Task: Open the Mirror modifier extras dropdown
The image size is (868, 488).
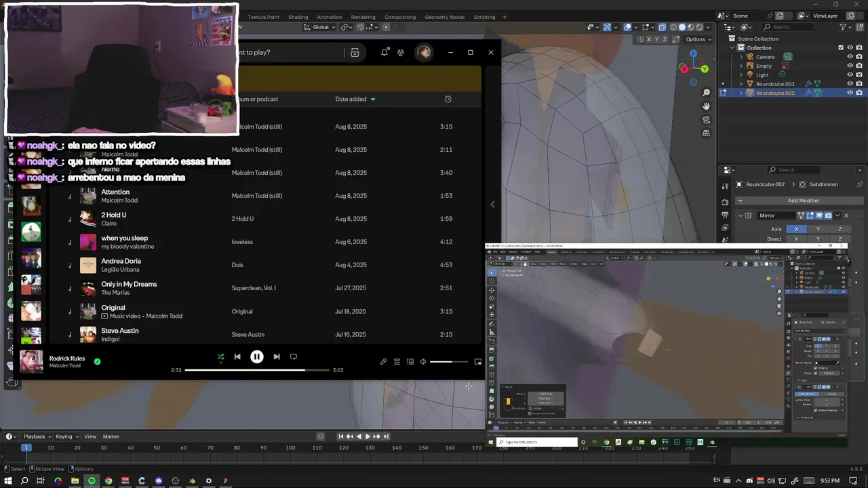Action: point(837,216)
